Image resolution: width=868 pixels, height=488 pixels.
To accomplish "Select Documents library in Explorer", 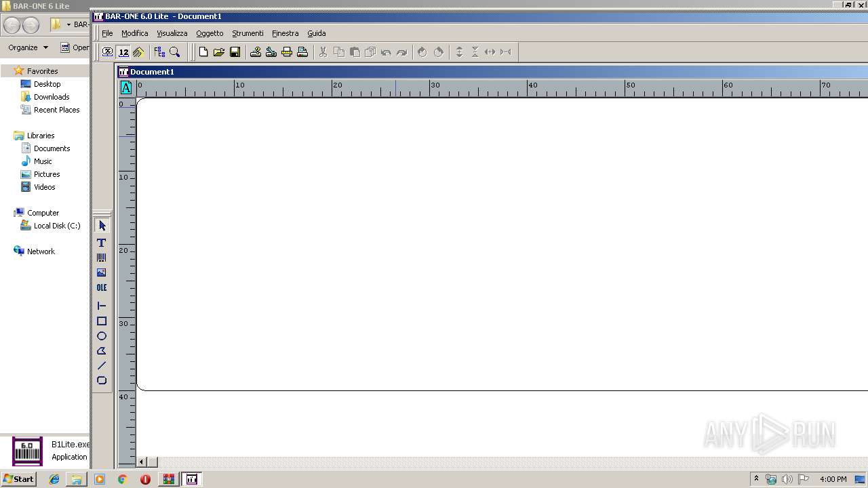I will pyautogui.click(x=52, y=148).
